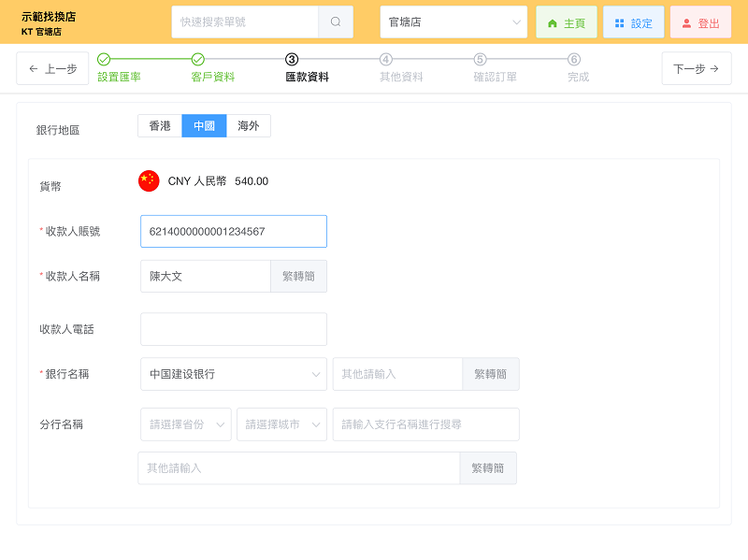Click the 收款人電話 phone input field
The width and height of the screenshot is (748, 560).
(x=234, y=329)
